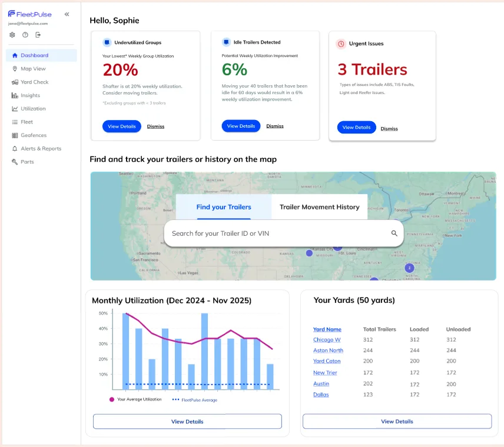
Task: Sort by the Yard Name column header
Action: tap(327, 329)
